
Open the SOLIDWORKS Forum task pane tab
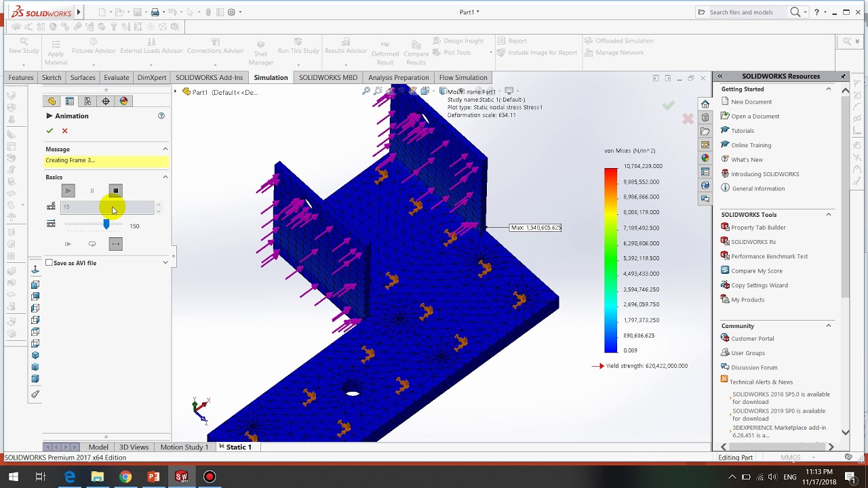(705, 199)
